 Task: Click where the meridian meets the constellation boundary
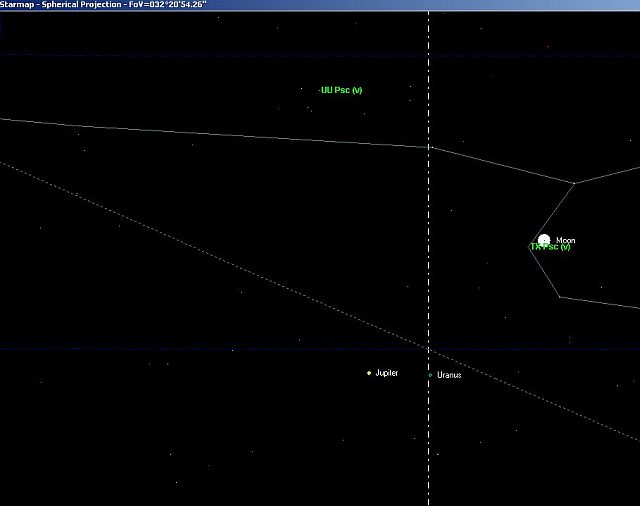click(x=429, y=147)
